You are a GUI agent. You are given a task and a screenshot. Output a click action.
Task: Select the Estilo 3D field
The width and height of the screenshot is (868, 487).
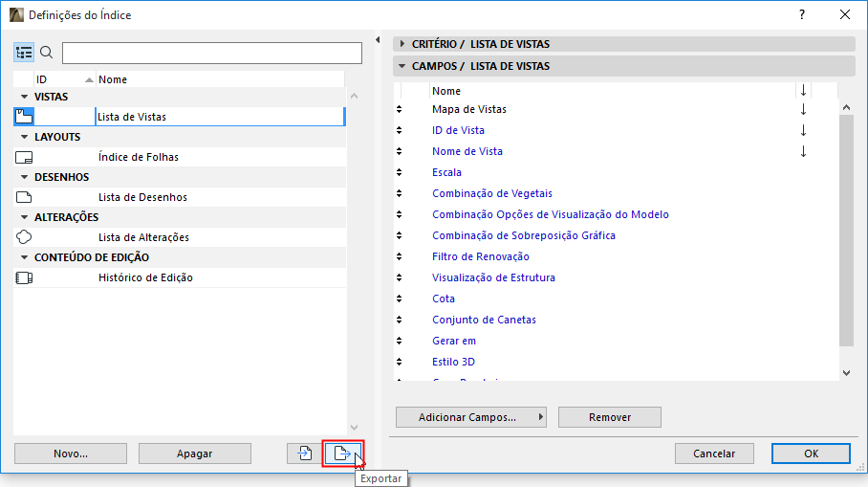453,362
